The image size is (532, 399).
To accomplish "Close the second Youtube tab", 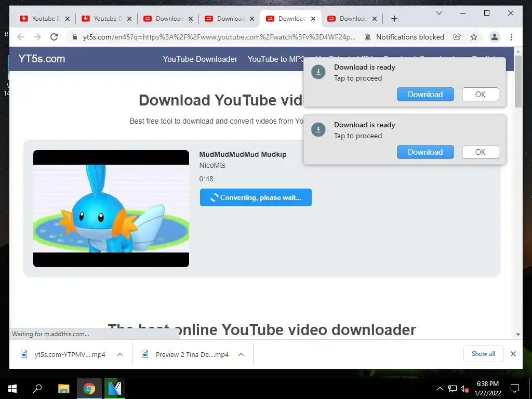I will (129, 19).
